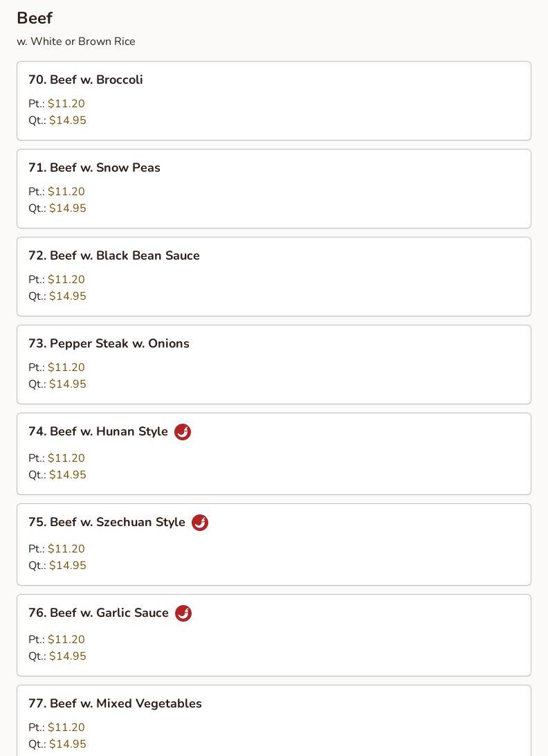Click the Beef section heading
The height and width of the screenshot is (756, 548).
[35, 18]
